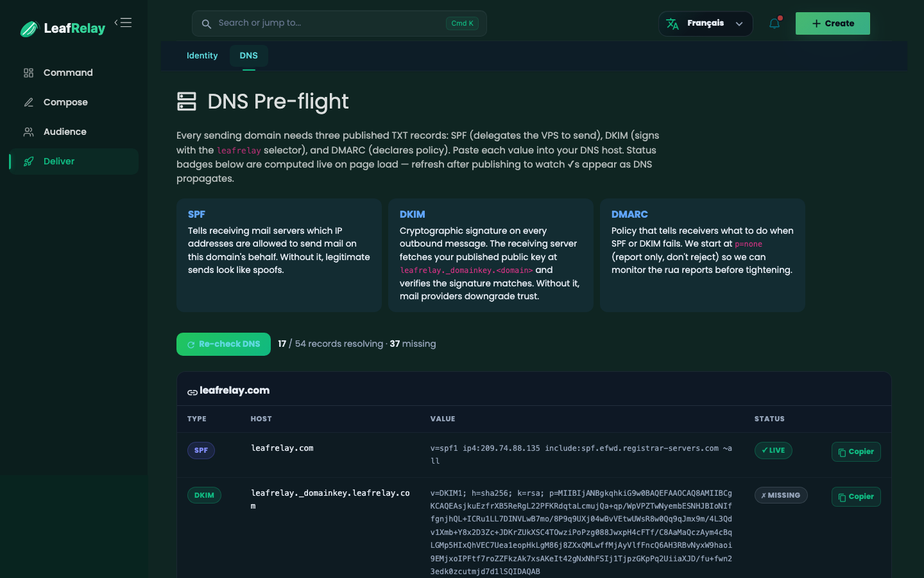
Task: Click the leafrelay selector code in description
Action: pos(239,150)
